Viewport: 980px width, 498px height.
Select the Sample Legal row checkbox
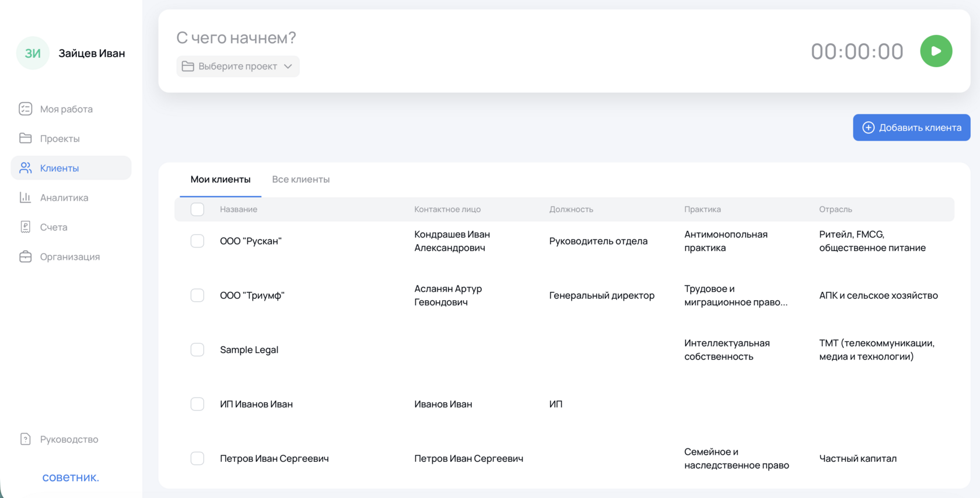pos(197,350)
